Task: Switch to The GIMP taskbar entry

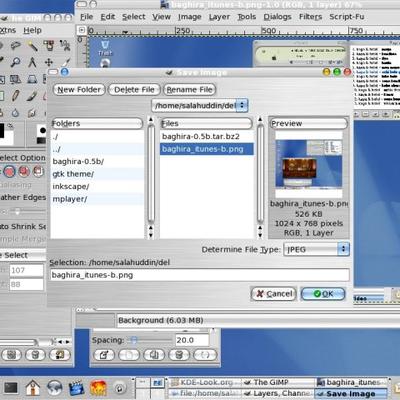Action: 278,382
